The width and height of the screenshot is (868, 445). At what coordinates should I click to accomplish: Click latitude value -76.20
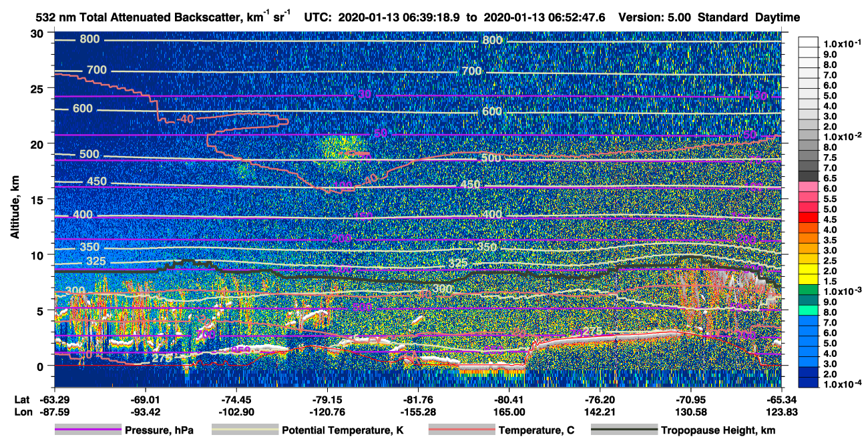[x=600, y=400]
